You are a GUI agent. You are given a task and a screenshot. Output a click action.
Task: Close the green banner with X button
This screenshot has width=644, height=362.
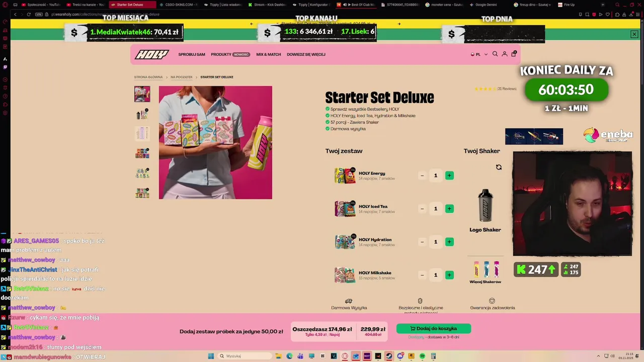pos(634,34)
